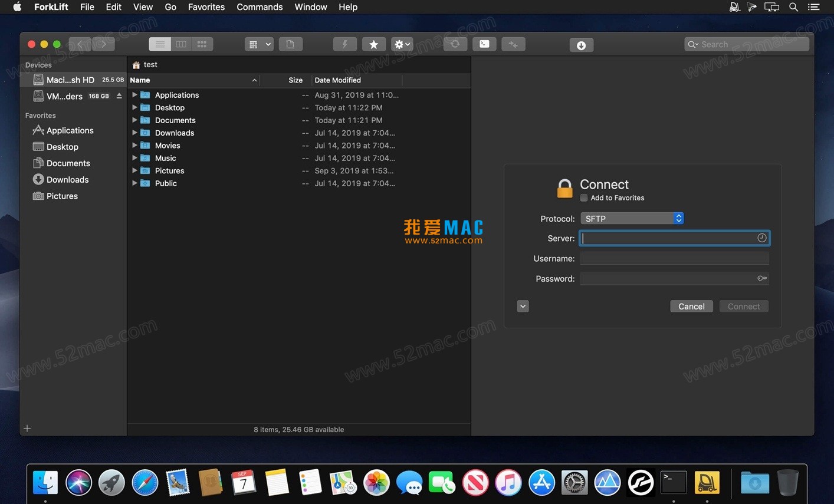Click the new file document icon
The image size is (834, 504).
[290, 44]
